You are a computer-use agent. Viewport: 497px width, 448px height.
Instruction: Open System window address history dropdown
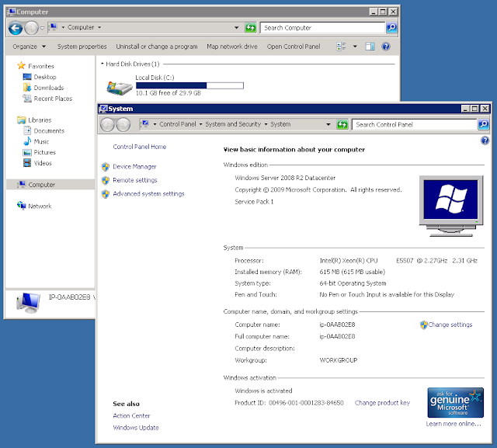328,124
